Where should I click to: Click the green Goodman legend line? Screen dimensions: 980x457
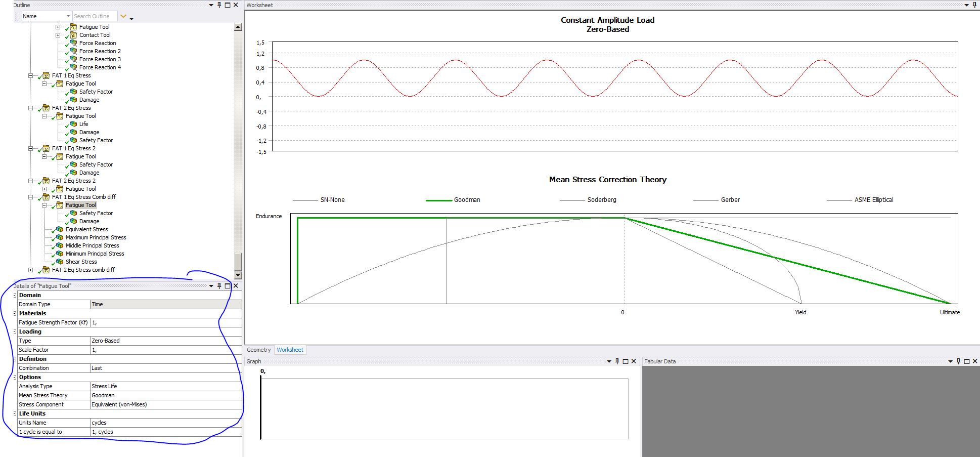tap(438, 200)
